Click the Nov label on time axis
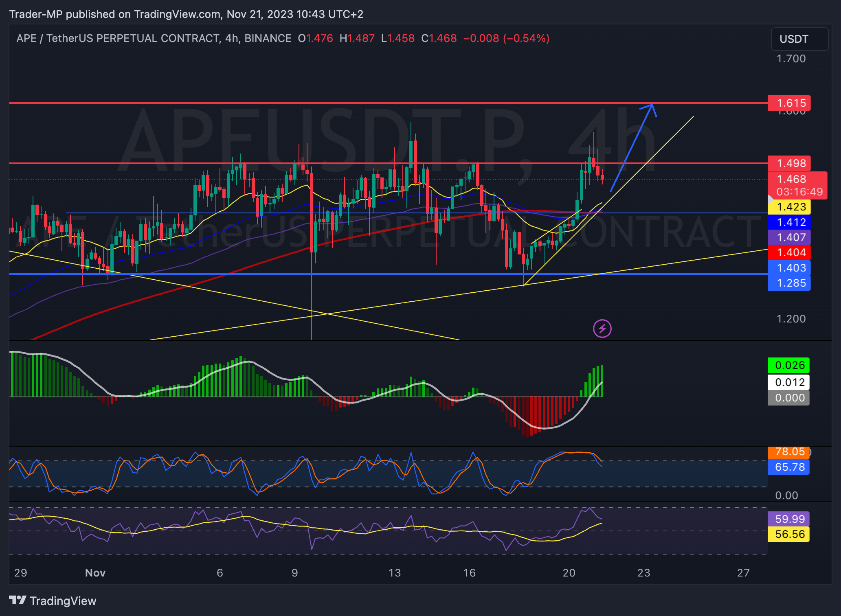The height and width of the screenshot is (616, 841). tap(95, 573)
